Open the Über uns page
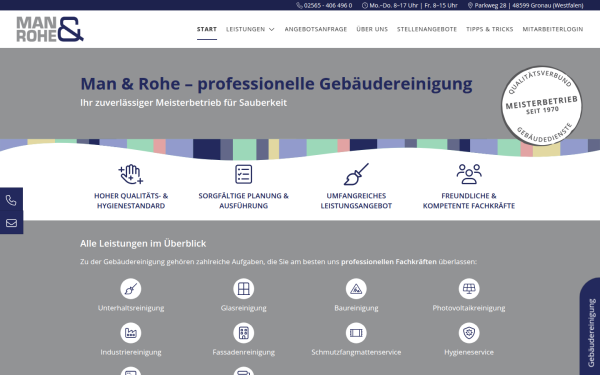Screen dimensions: 600x375 372,29
